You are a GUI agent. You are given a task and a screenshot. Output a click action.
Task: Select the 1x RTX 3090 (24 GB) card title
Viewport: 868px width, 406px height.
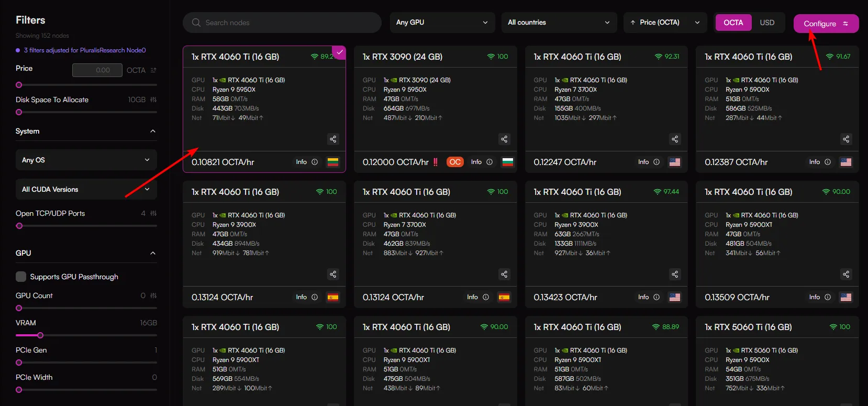click(x=403, y=57)
